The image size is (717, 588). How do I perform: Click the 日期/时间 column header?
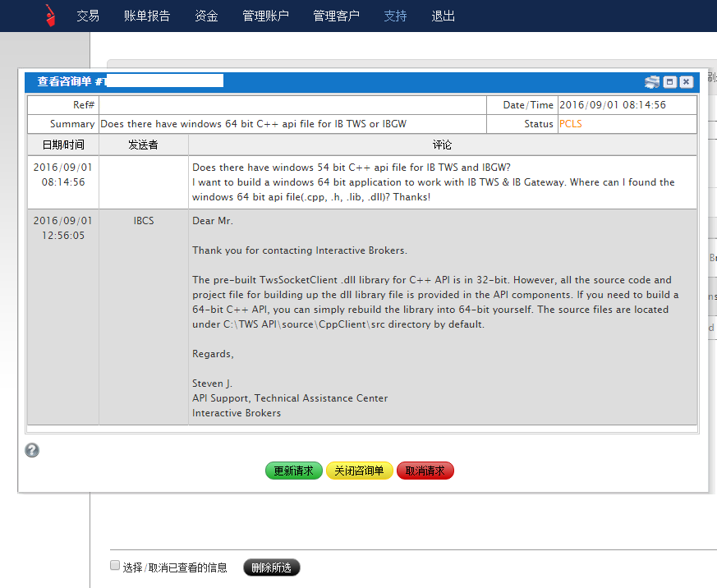[x=63, y=145]
